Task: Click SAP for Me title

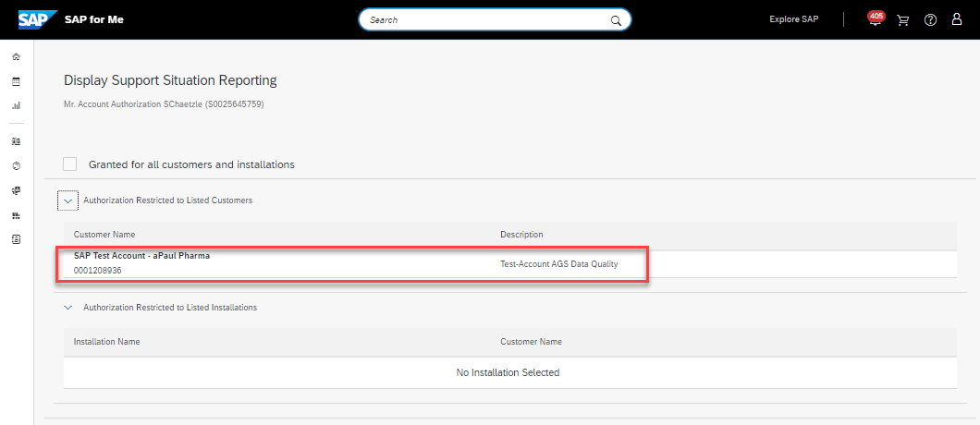Action: pyautogui.click(x=93, y=20)
